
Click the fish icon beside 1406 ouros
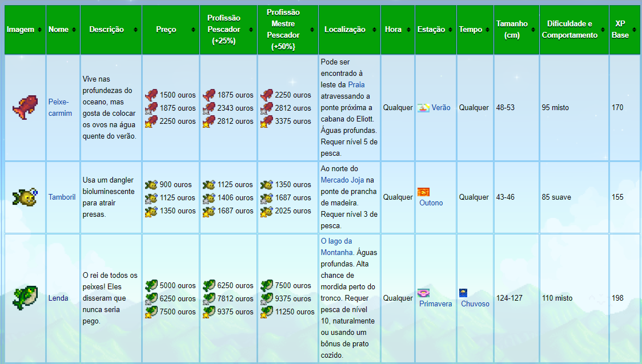[x=209, y=197]
